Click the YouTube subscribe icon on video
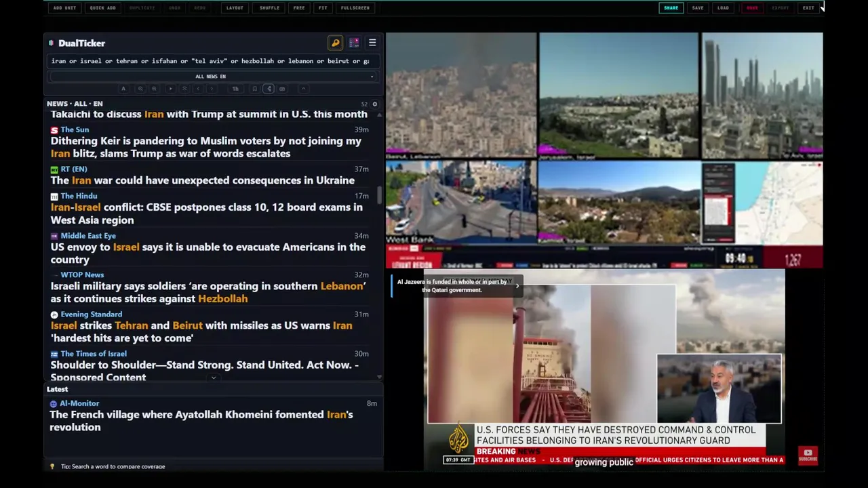868x488 pixels. pos(808,455)
